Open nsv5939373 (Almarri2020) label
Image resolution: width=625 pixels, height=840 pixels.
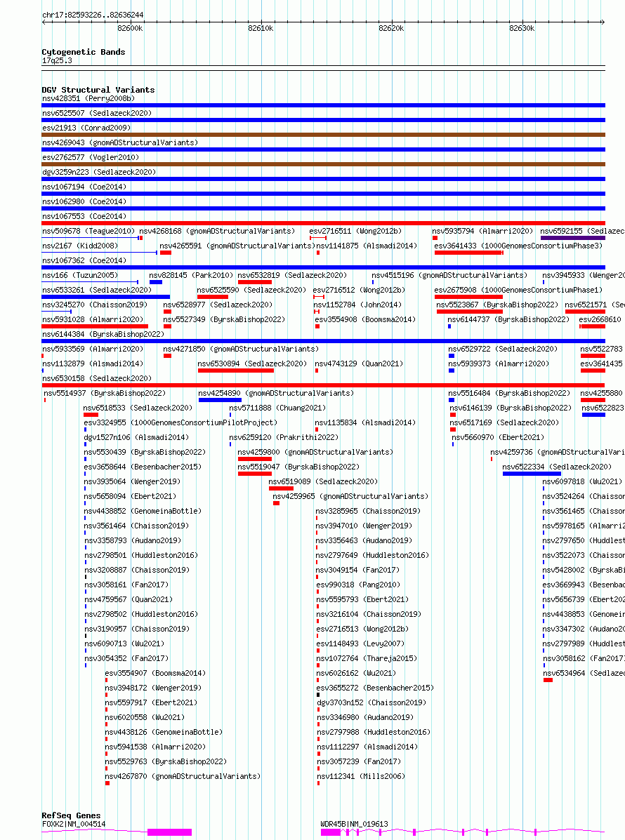pos(499,364)
